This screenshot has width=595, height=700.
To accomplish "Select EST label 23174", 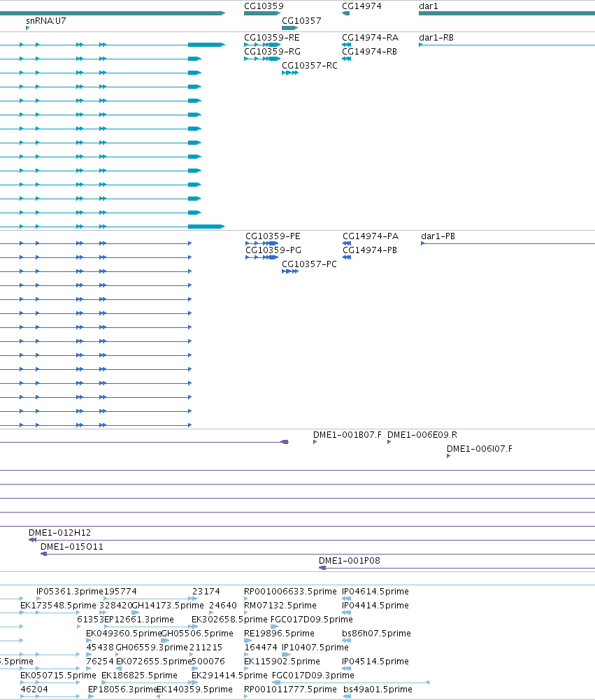I will (x=206, y=592).
